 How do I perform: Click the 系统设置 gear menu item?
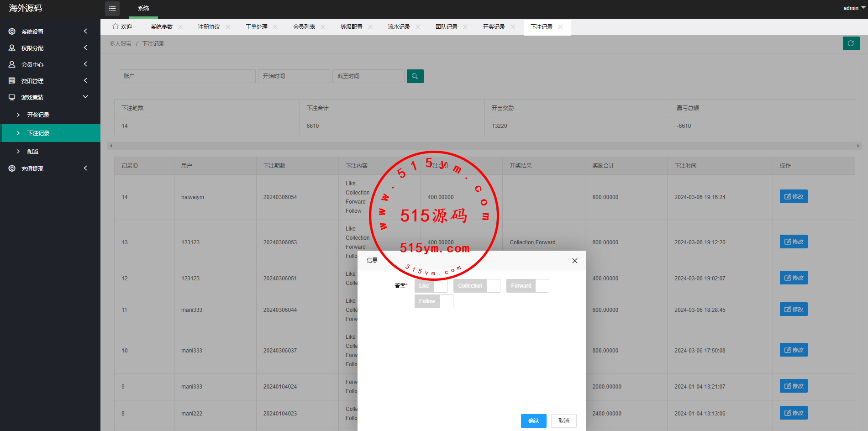[x=32, y=32]
